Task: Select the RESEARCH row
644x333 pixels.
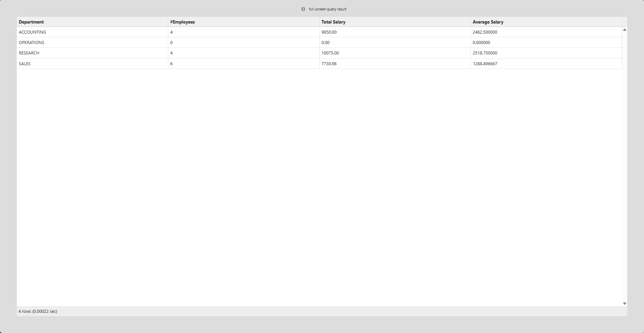Action: click(29, 53)
